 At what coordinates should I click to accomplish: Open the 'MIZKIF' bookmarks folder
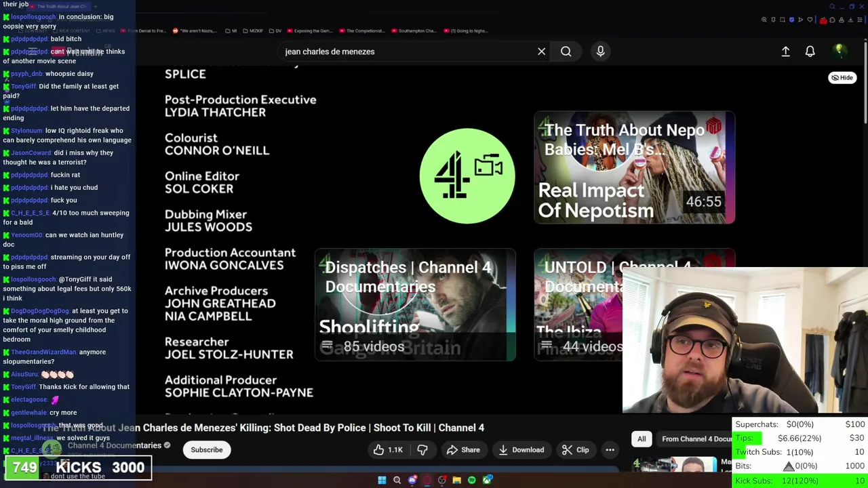252,30
